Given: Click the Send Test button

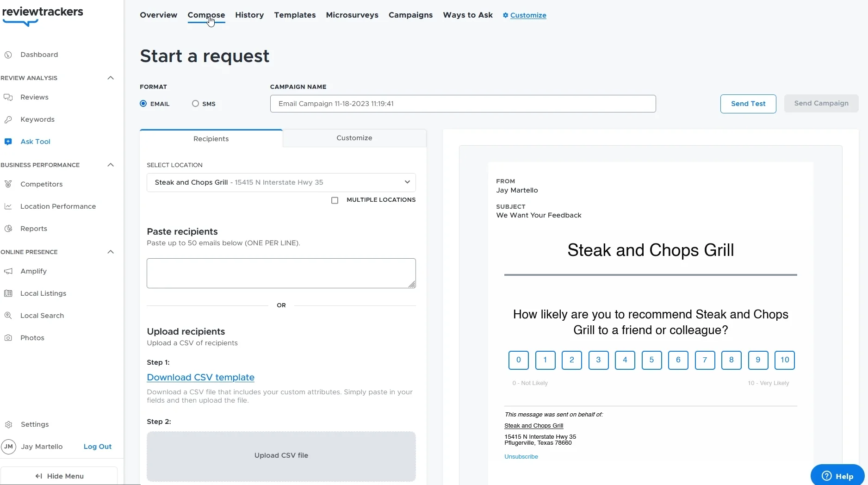Looking at the screenshot, I should click(748, 104).
